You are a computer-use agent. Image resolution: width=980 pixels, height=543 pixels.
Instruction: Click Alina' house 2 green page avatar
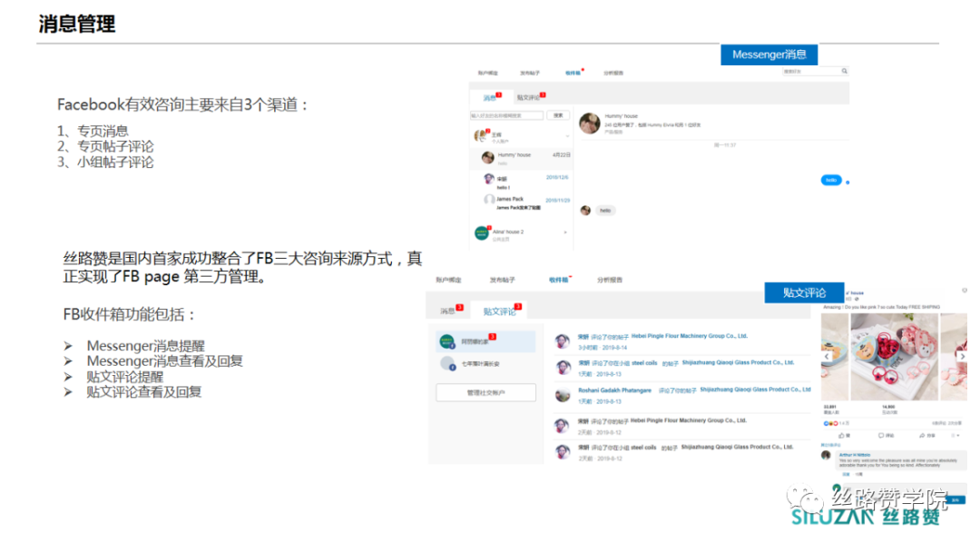point(481,233)
